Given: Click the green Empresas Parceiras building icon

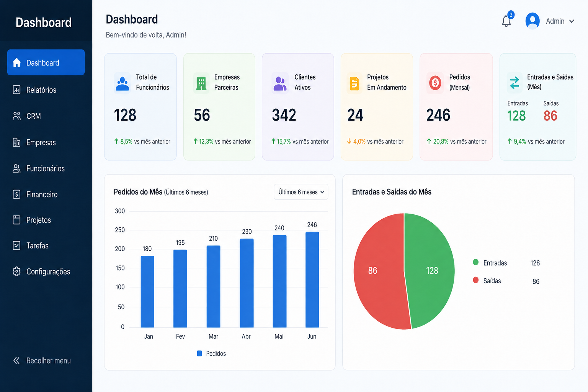Looking at the screenshot, I should coord(201,83).
